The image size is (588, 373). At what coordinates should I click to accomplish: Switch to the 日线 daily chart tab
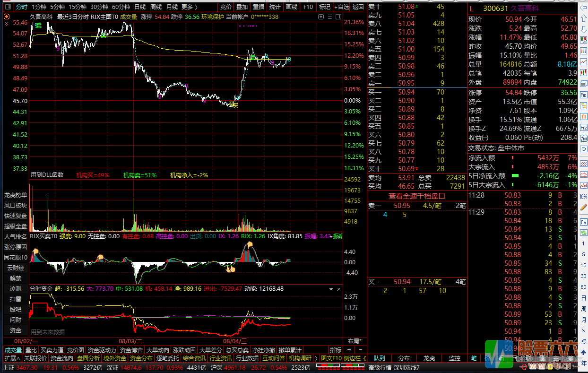point(140,7)
